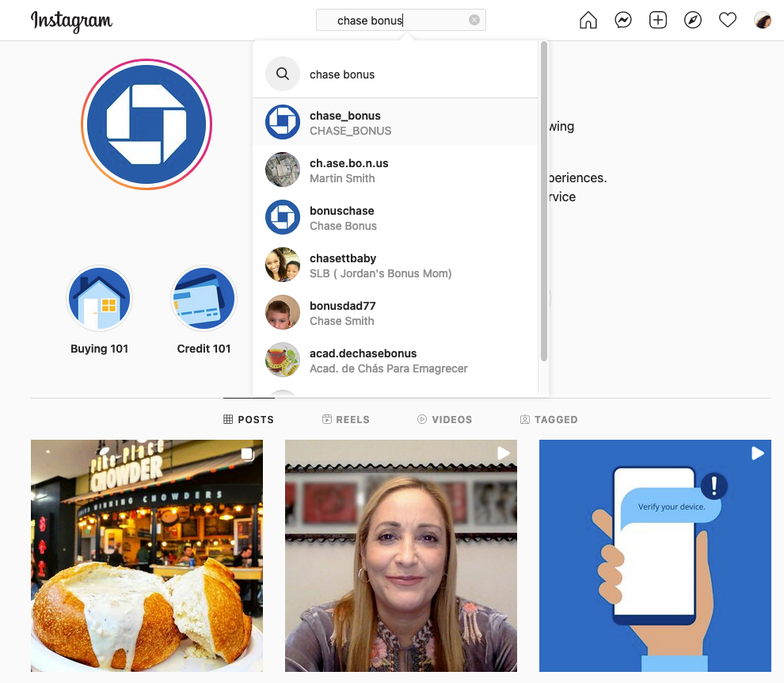Select the magnifier search suggestion chase bonus
Image resolution: width=784 pixels, height=683 pixels.
[395, 74]
